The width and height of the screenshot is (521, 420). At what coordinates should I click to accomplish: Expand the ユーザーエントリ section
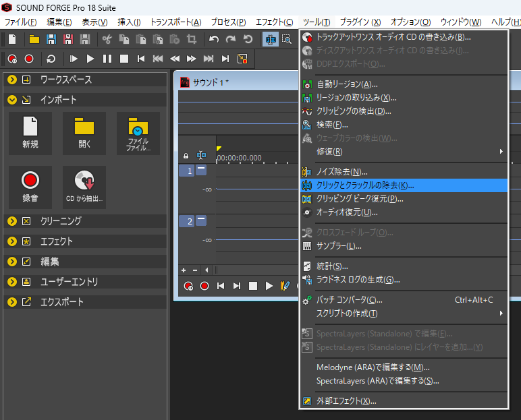12,282
